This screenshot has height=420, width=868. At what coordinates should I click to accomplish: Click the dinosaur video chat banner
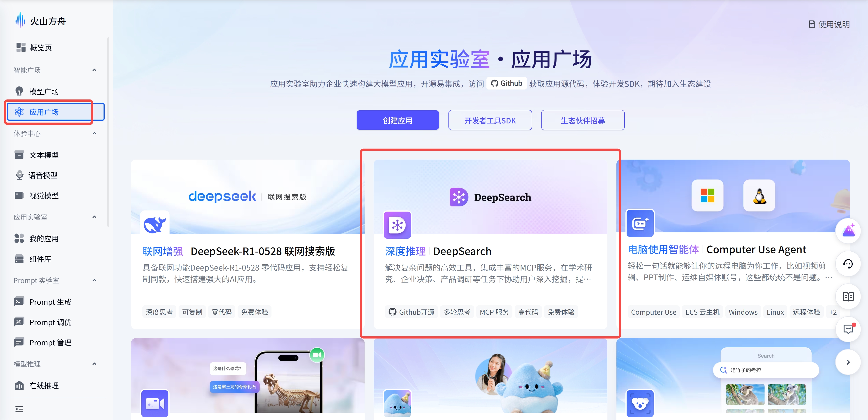pyautogui.click(x=248, y=375)
